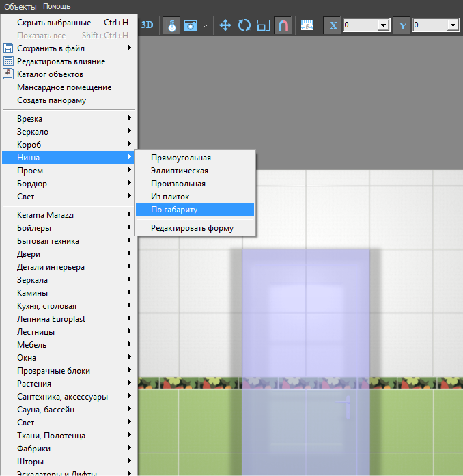Open the X value dropdown
The height and width of the screenshot is (476, 463).
point(384,25)
